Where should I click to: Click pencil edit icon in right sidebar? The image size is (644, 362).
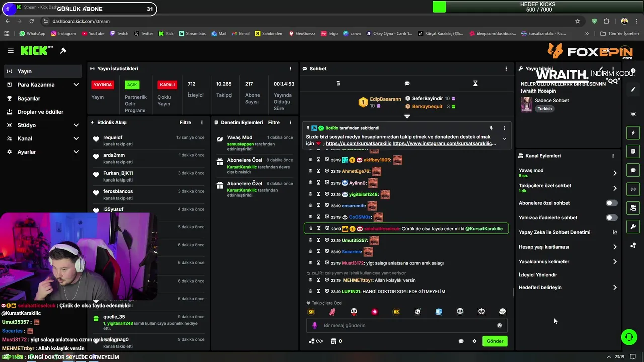pos(633,89)
